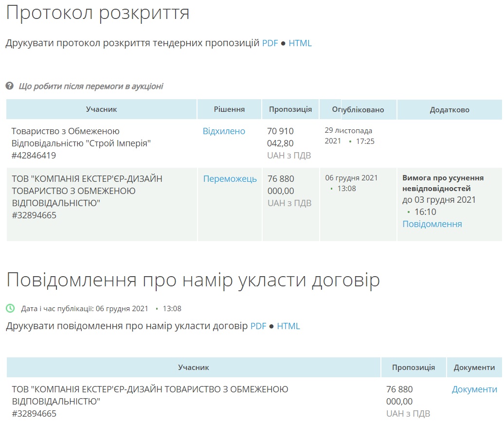Select the code #42846419
This screenshot has height=422, width=504.
34,156
